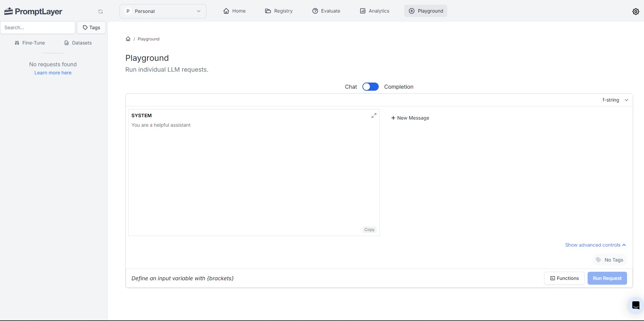644x321 pixels.
Task: Click the breadcrumb home icon
Action: pyautogui.click(x=128, y=39)
